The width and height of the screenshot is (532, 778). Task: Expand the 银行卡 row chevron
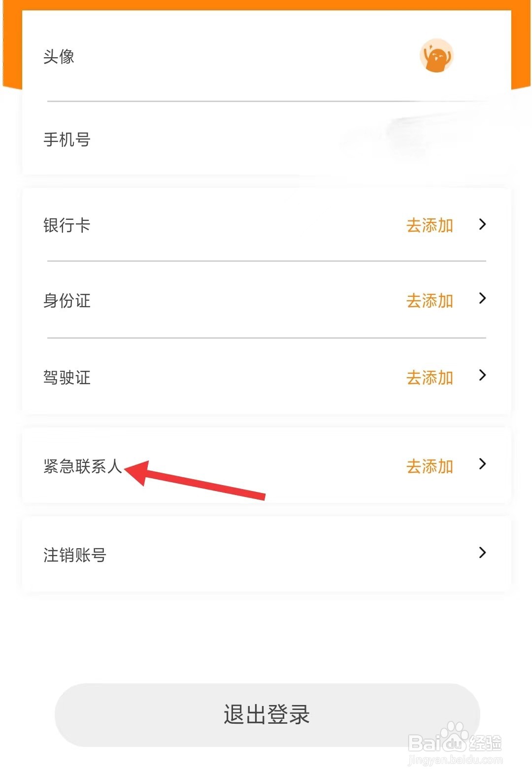[482, 224]
